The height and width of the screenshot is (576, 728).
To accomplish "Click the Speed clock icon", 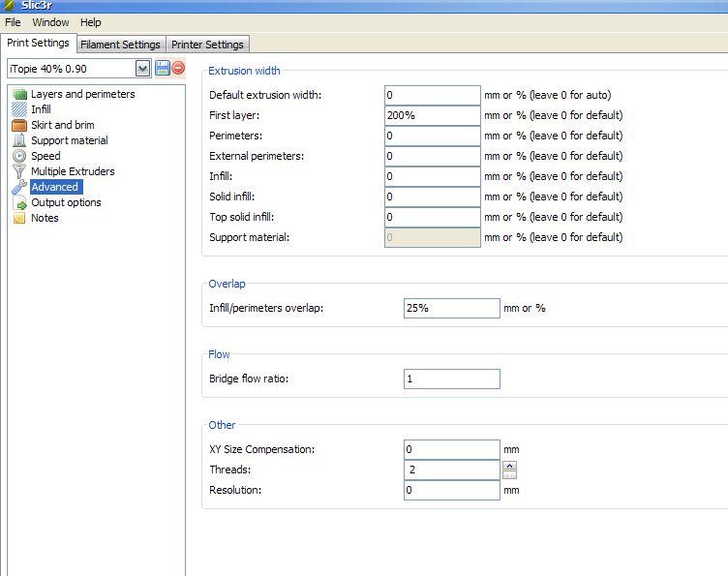I will tap(19, 156).
